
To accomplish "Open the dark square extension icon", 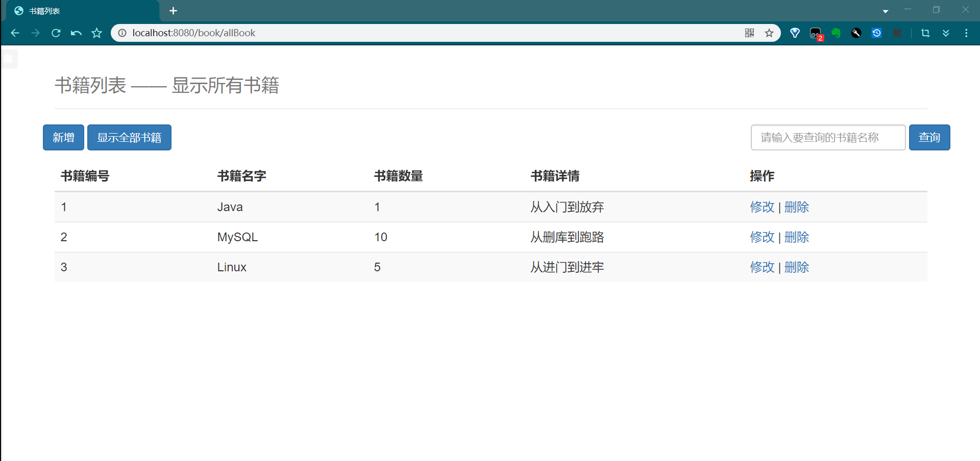I will 897,33.
